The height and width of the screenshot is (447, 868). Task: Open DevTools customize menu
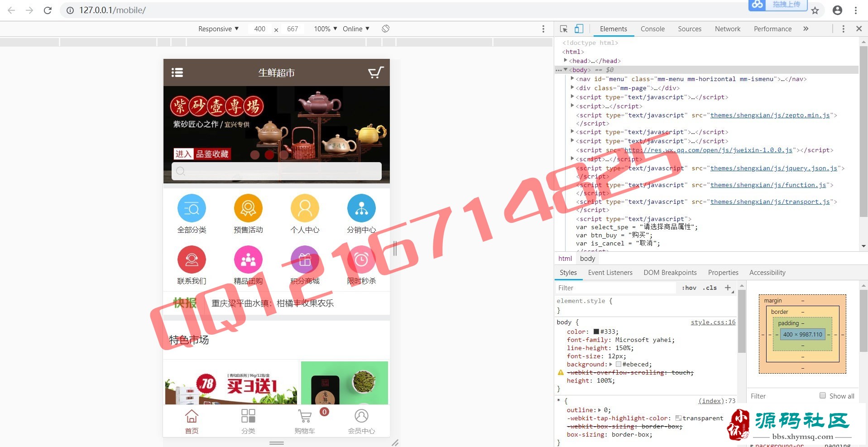[x=843, y=29]
